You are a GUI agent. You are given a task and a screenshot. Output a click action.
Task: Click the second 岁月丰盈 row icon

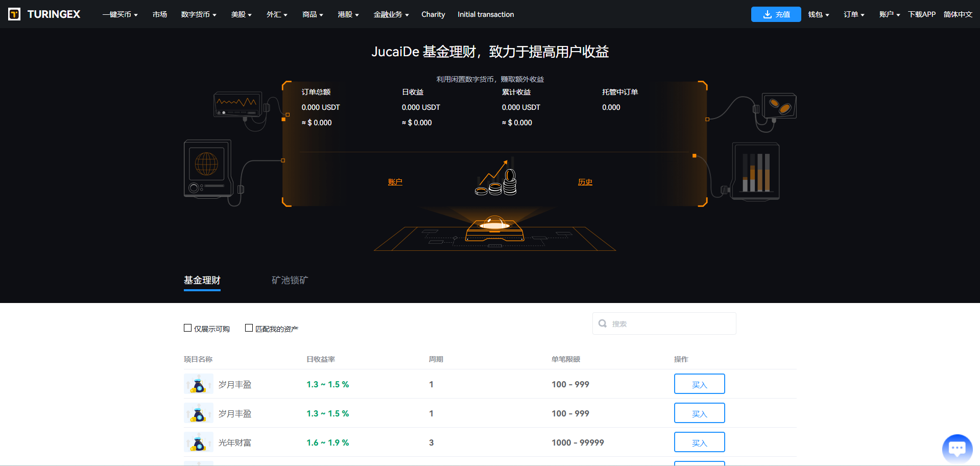[198, 413]
